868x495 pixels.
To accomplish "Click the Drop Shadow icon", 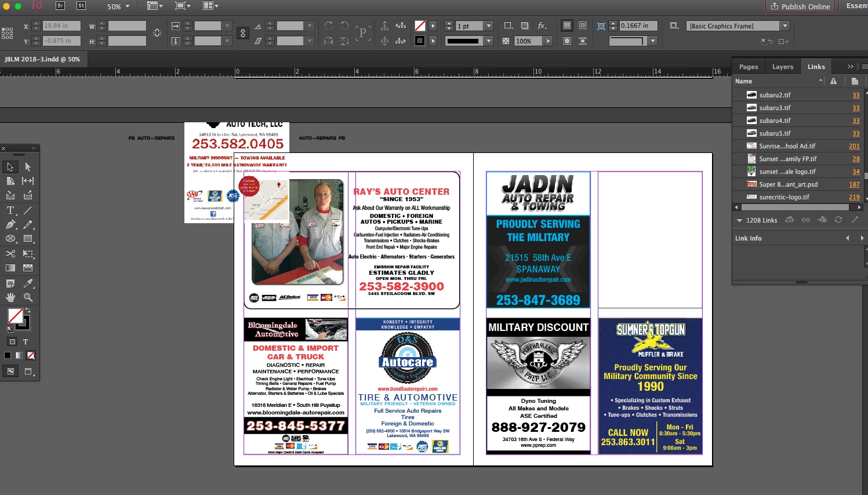I will (525, 26).
